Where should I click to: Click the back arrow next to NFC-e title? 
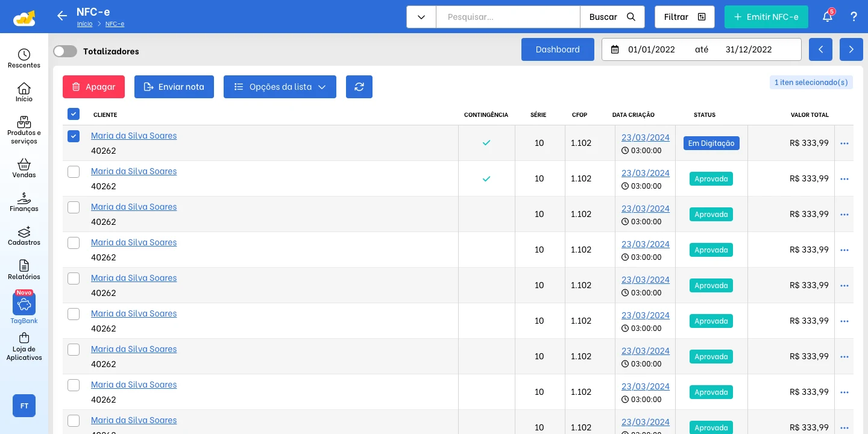click(61, 16)
